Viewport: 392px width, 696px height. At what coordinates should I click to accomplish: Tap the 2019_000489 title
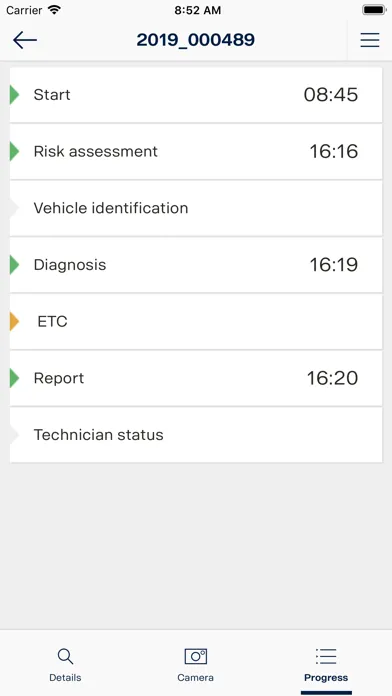pos(196,40)
